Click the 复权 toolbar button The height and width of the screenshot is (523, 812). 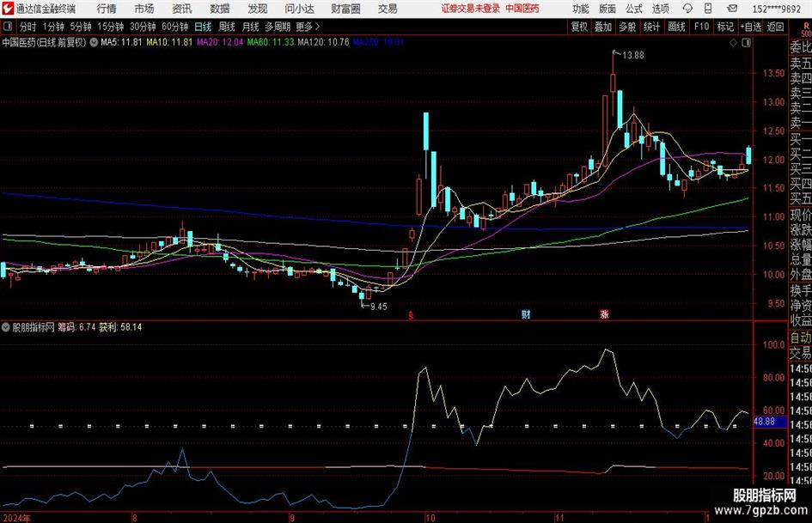point(579,27)
